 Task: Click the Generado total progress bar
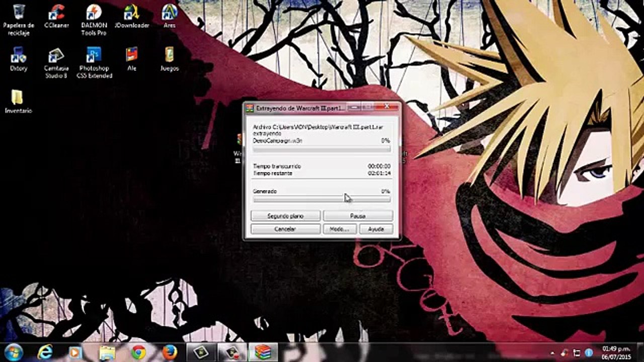321,199
